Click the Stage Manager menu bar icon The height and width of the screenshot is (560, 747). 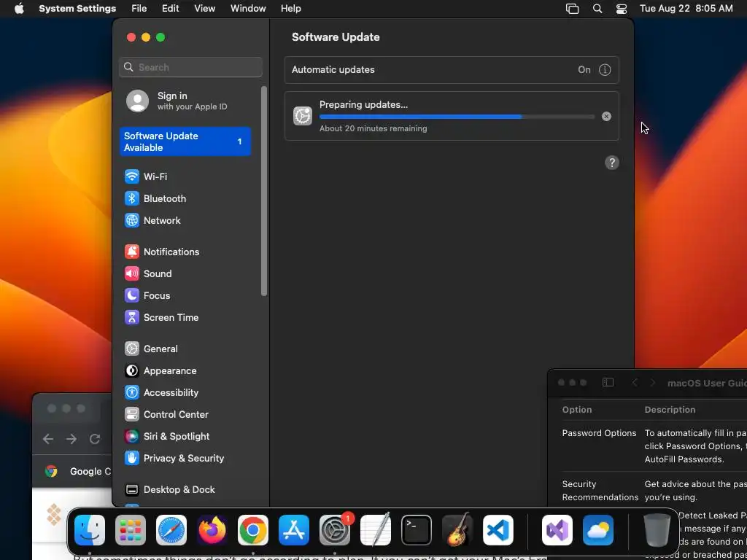(x=572, y=9)
